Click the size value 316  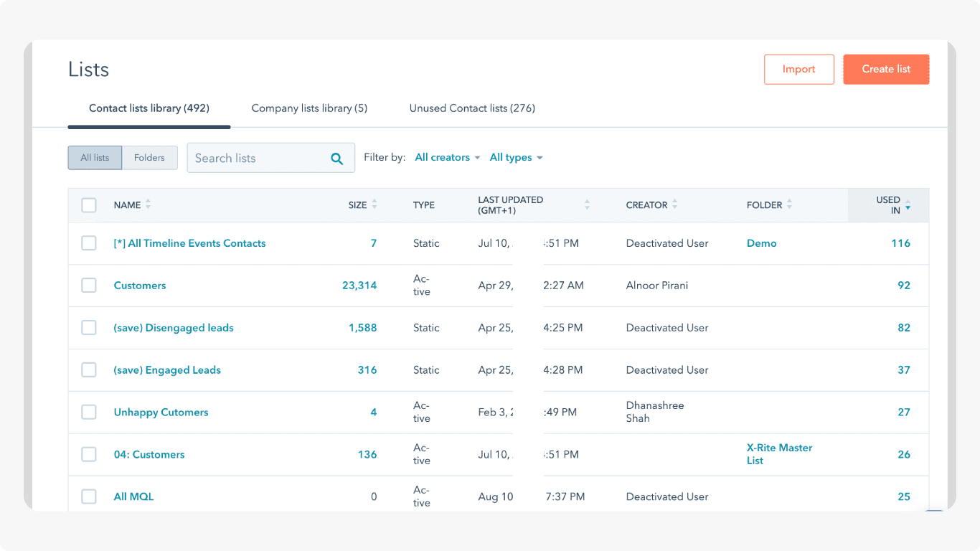tap(367, 370)
